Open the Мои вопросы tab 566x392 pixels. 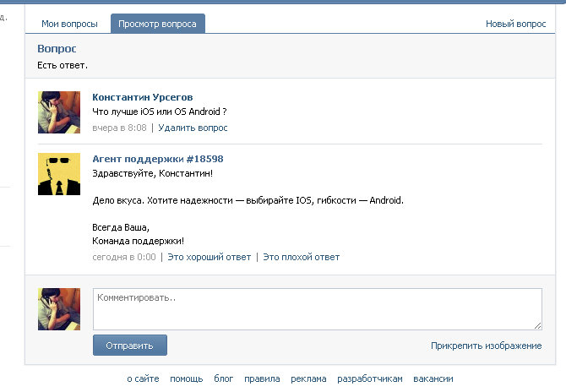tap(69, 24)
